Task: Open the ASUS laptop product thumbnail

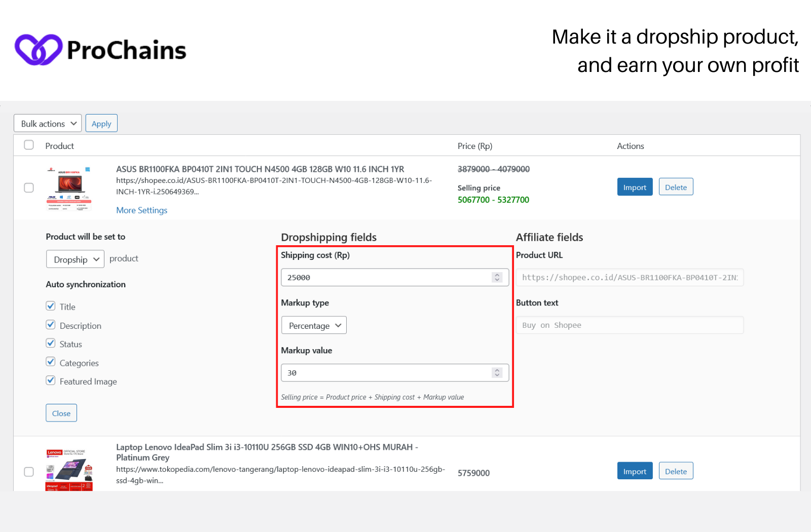Action: click(x=69, y=188)
